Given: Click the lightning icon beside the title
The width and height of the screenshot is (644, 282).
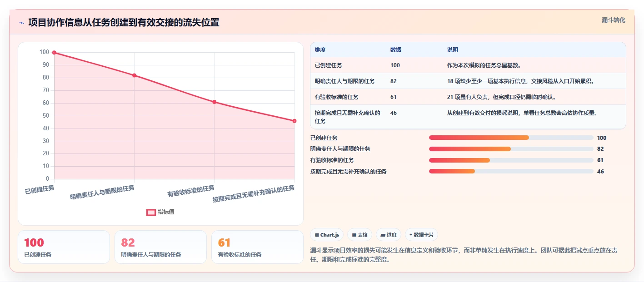Looking at the screenshot, I should coord(21,23).
